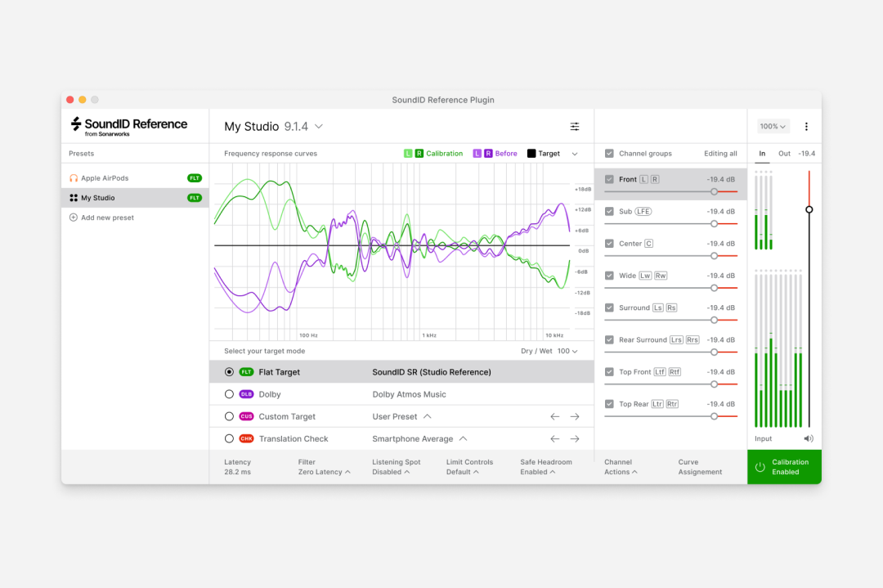This screenshot has width=883, height=588.
Task: Open the Dry / Wet 100 dropdown
Action: pyautogui.click(x=567, y=352)
